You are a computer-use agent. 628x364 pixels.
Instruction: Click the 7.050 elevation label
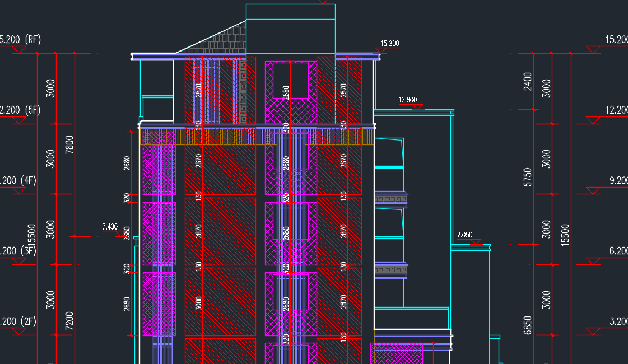click(464, 234)
